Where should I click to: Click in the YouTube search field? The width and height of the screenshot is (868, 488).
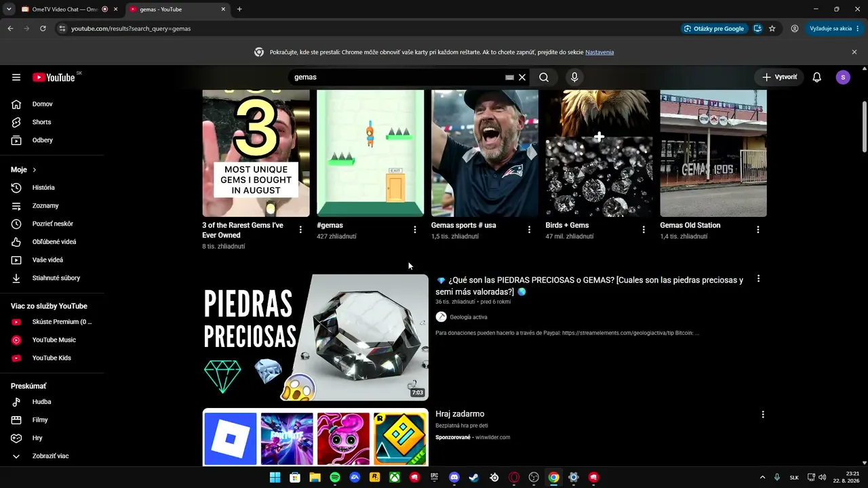[399, 77]
